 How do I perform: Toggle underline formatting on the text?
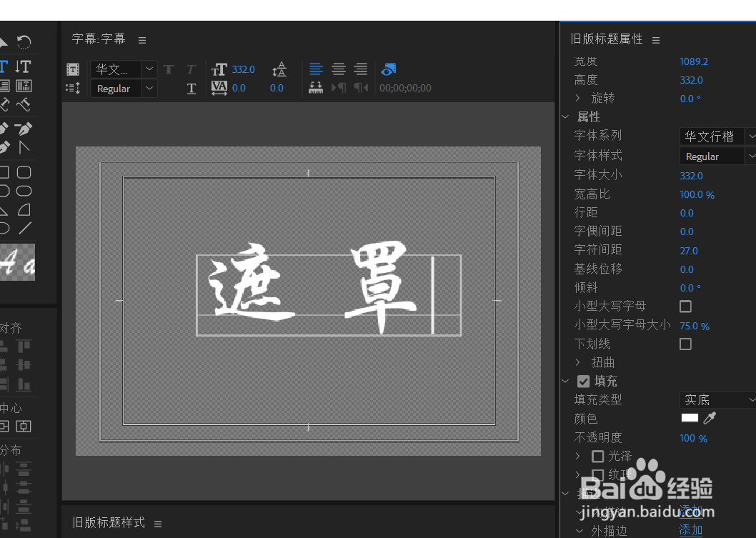pos(191,89)
